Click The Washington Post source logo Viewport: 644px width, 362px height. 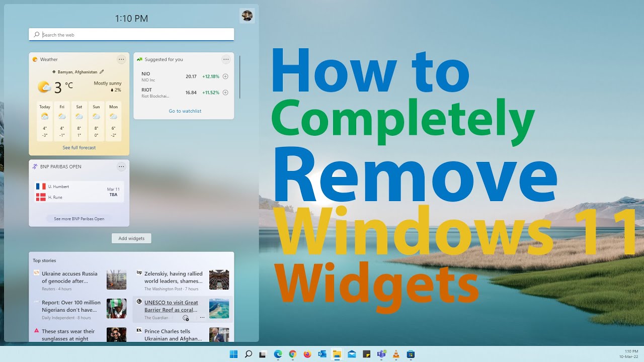(139, 273)
